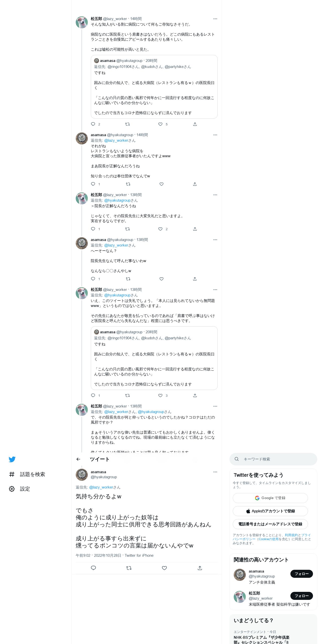Click Appleのアカウントで登録 button
Image resolution: width=322 pixels, height=644 pixels.
tap(270, 511)
